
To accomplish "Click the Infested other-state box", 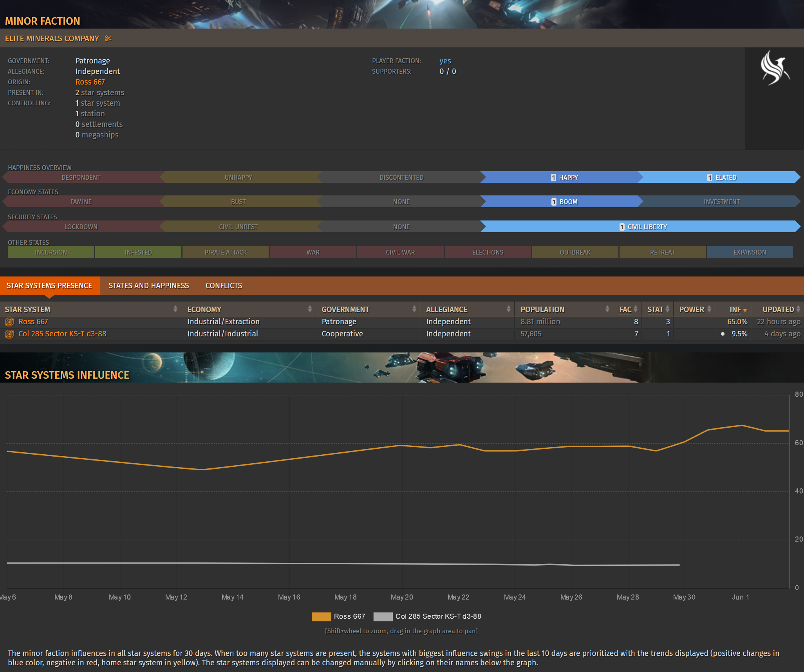I will coord(138,252).
